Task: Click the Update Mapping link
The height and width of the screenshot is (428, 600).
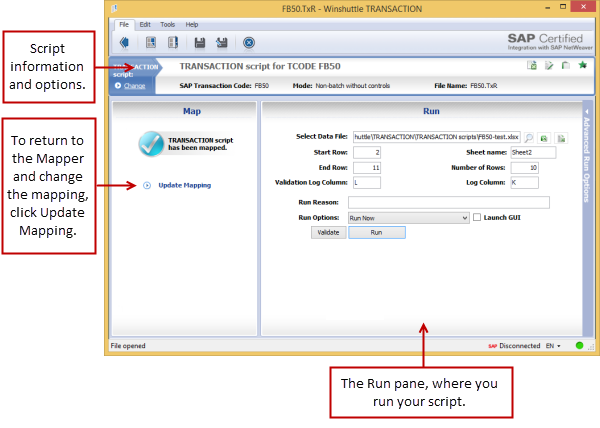Action: coord(185,186)
